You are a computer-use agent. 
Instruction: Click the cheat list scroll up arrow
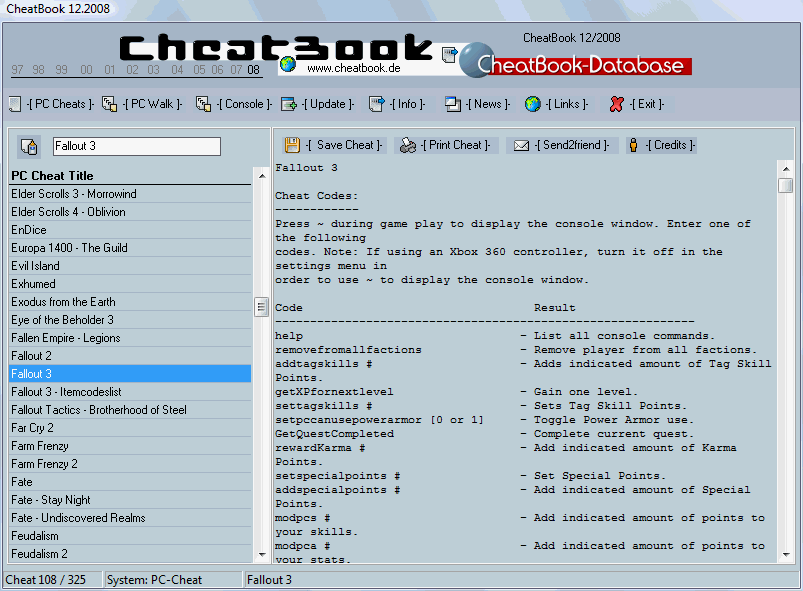[x=262, y=176]
